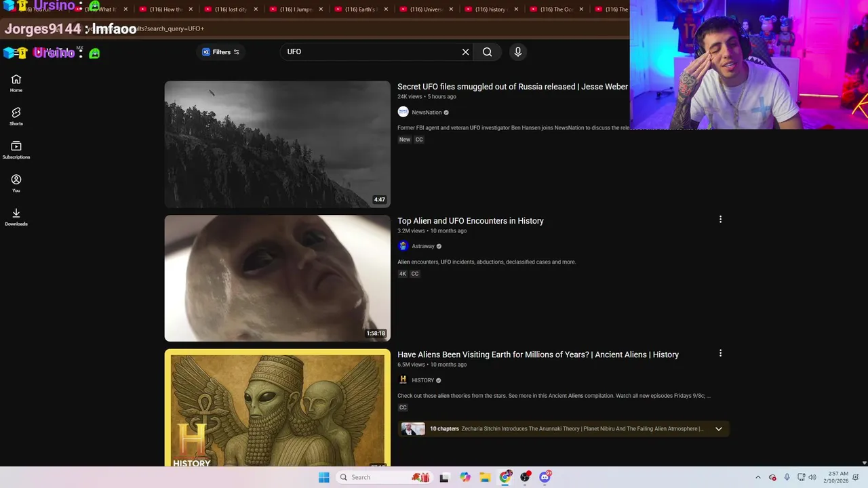Open the Secret UFO files video thumbnail
The width and height of the screenshot is (868, 488).
277,144
